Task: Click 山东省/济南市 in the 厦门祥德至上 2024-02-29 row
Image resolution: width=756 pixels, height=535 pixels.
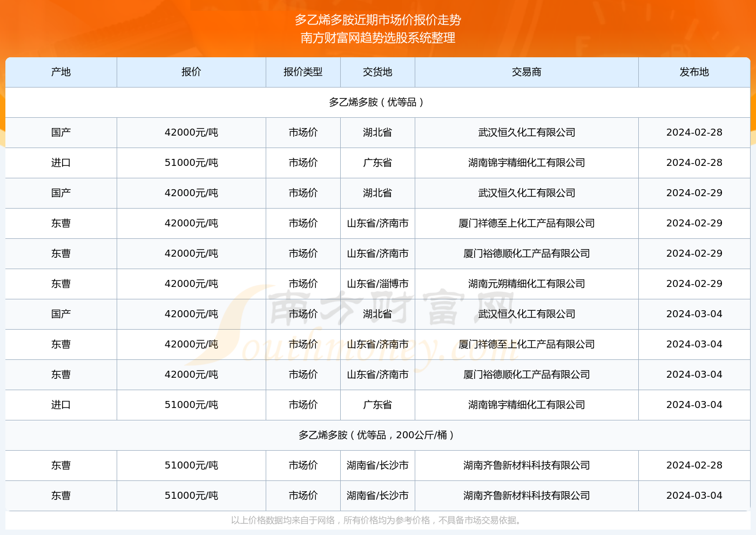Action: pyautogui.click(x=377, y=223)
